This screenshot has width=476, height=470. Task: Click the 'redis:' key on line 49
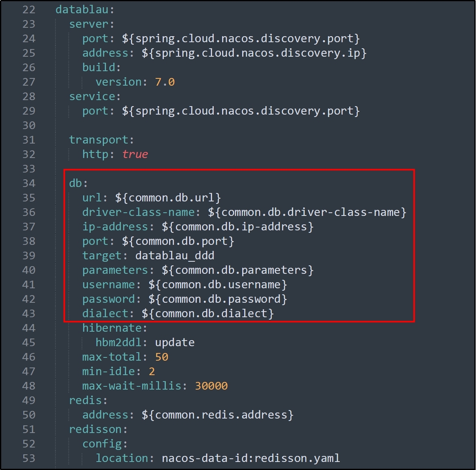[x=88, y=400]
